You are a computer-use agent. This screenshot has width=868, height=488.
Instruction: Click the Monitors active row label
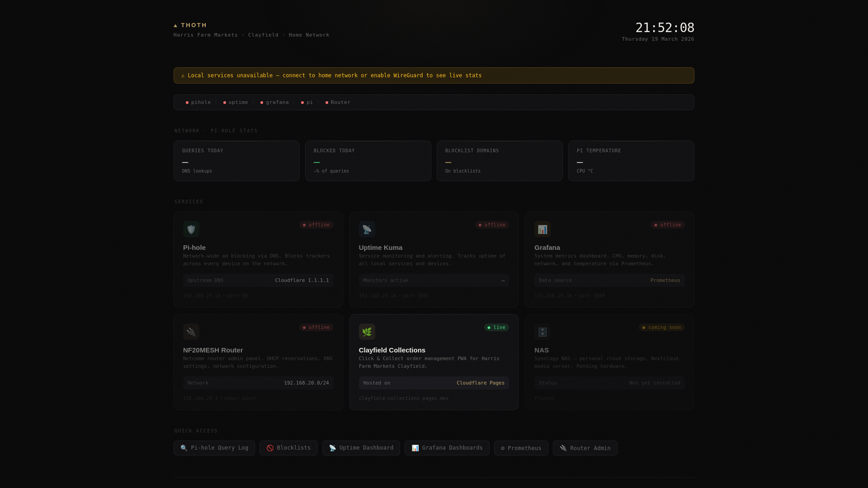(x=386, y=281)
